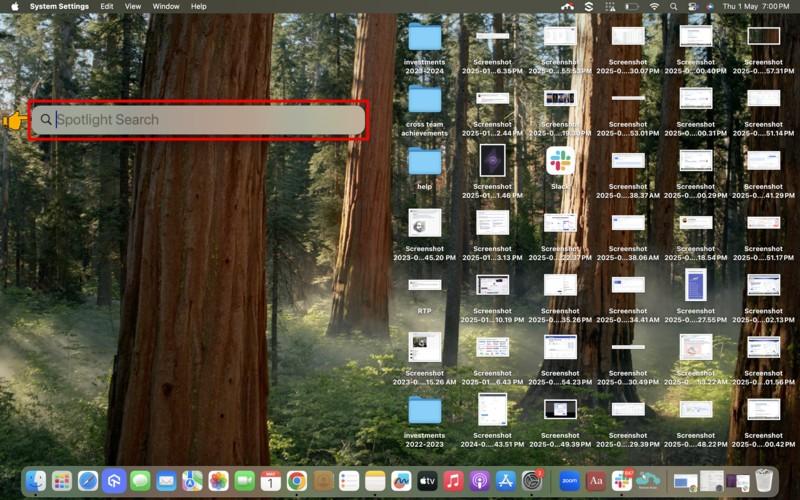The image size is (800, 500).
Task: Open Trash from the Dock
Action: point(764,481)
